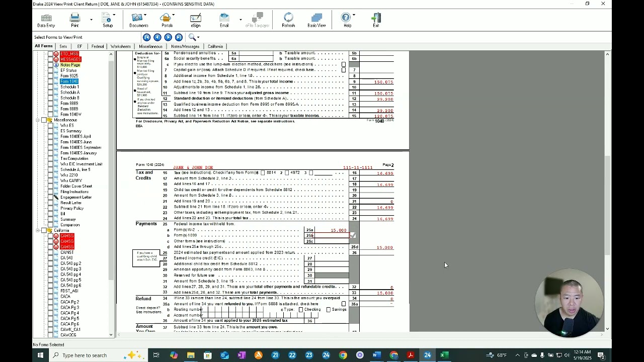Screen dimensions: 644x362
Task: Open the Help icon
Action: (x=346, y=18)
